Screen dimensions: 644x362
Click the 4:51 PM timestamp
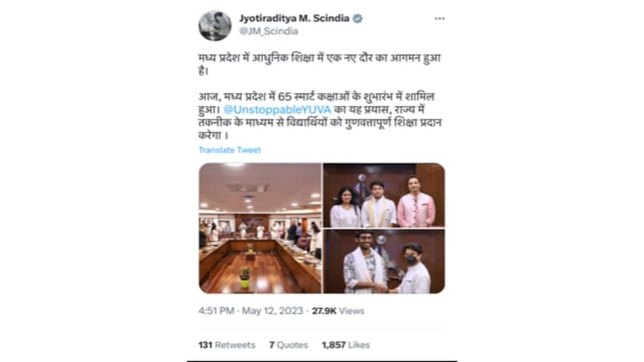[x=216, y=311]
